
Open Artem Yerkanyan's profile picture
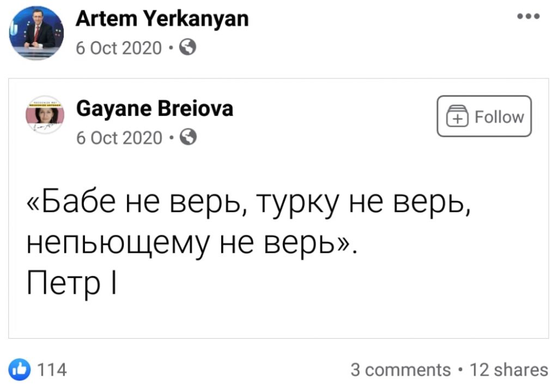[36, 33]
